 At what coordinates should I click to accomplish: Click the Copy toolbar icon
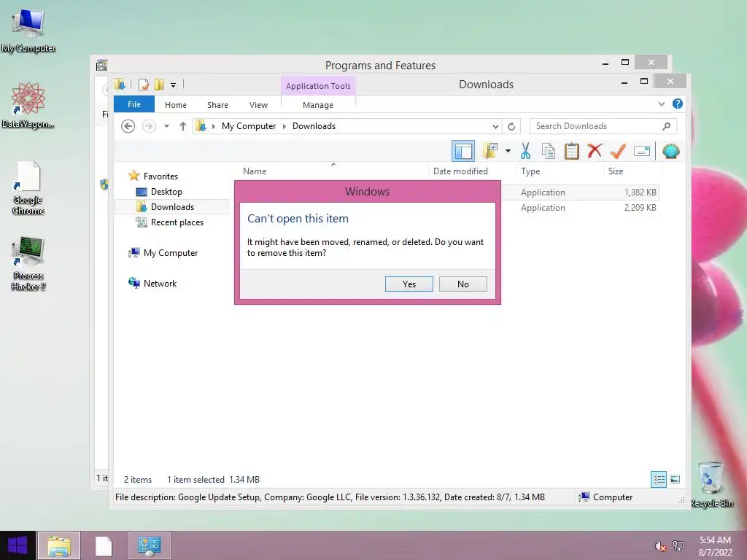(549, 152)
